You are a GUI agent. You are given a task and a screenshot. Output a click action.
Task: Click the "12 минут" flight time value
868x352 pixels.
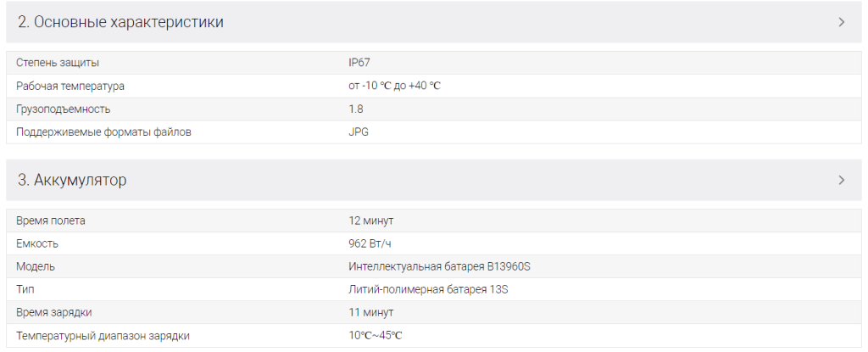(370, 221)
